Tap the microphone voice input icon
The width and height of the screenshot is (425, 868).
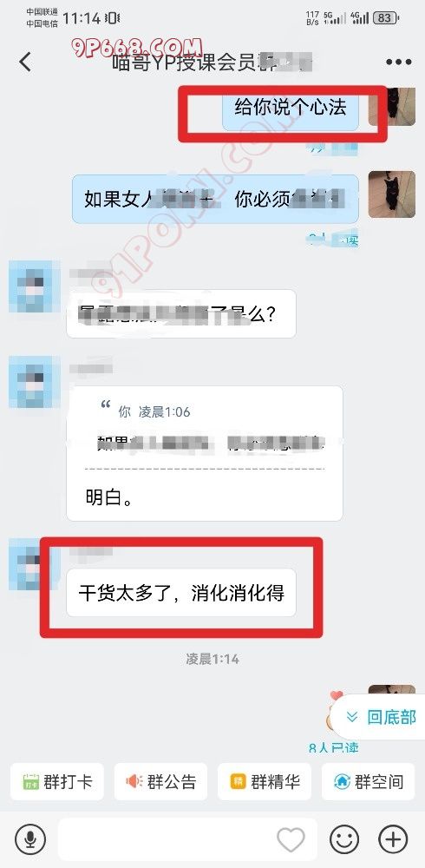pyautogui.click(x=30, y=839)
